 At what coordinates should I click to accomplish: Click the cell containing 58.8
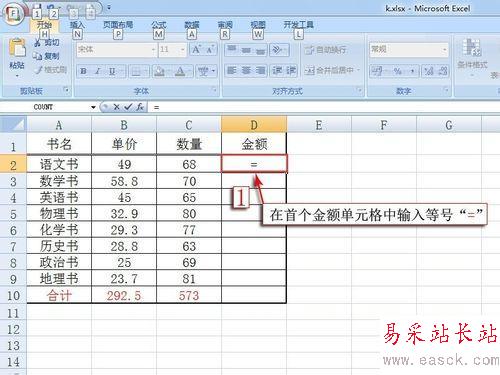(x=124, y=181)
